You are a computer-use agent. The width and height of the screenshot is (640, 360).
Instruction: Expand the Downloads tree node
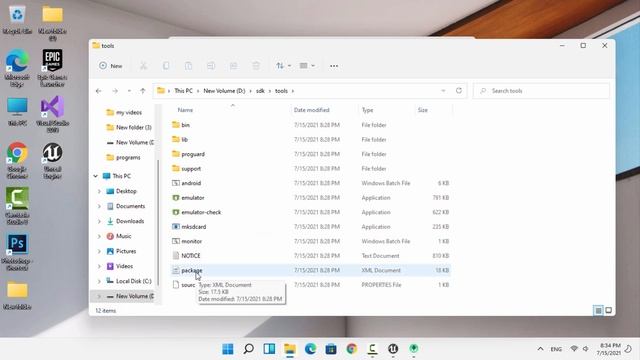click(x=99, y=221)
